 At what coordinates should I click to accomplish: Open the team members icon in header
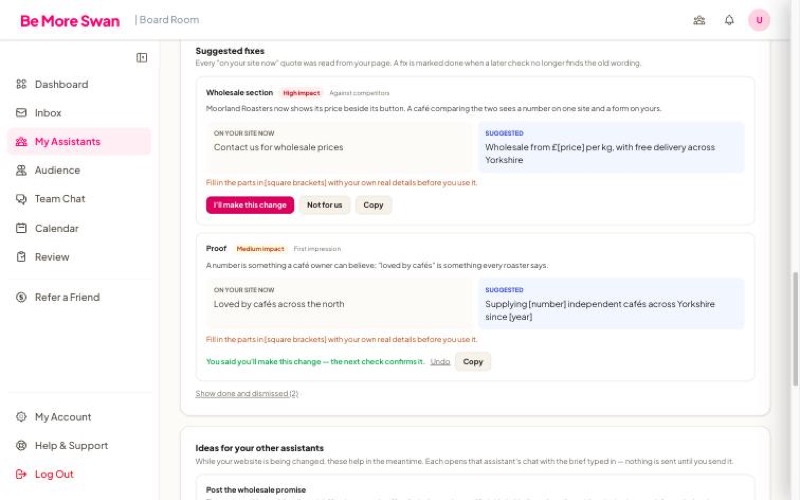click(x=699, y=20)
